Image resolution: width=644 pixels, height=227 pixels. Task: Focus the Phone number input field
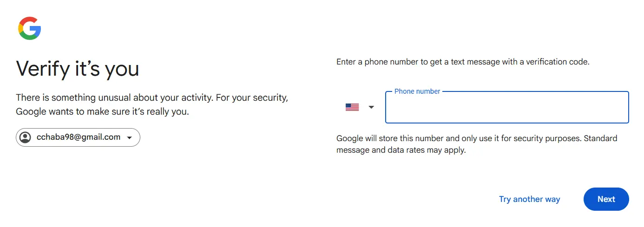(x=507, y=107)
